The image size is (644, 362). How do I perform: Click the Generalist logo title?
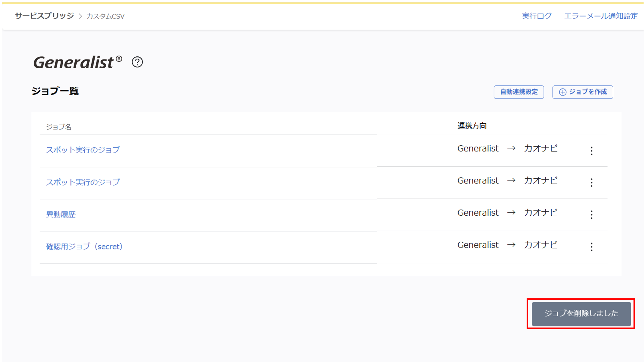click(78, 62)
